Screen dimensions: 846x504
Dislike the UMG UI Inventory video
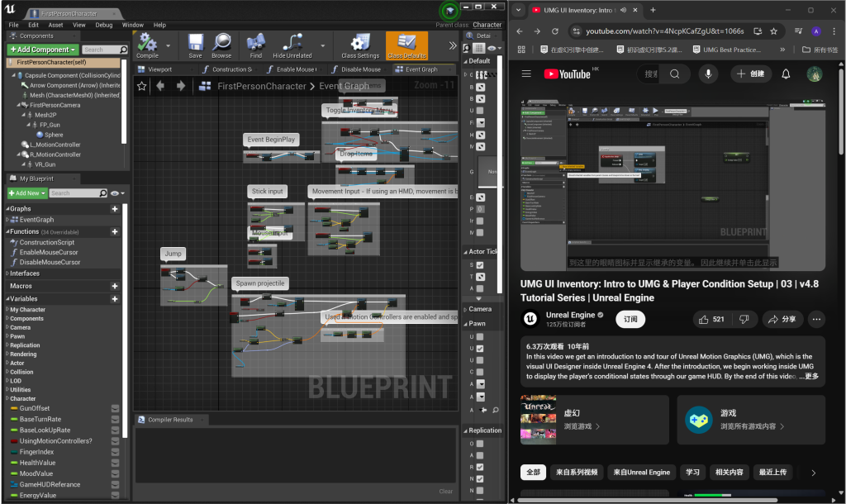(x=744, y=320)
